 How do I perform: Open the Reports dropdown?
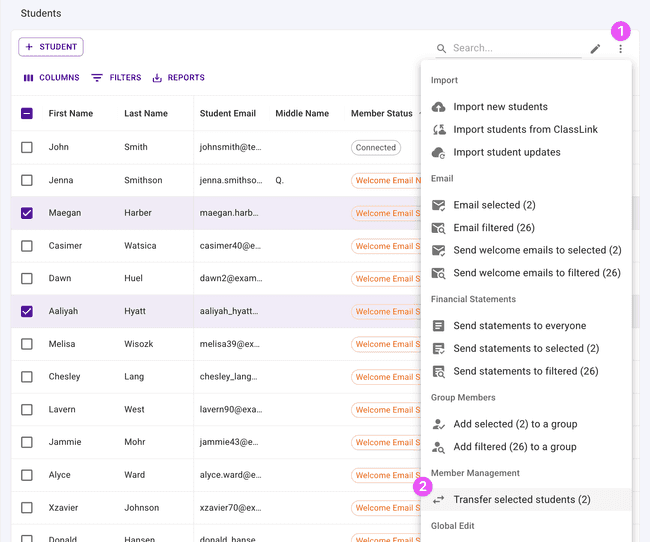[x=178, y=78]
